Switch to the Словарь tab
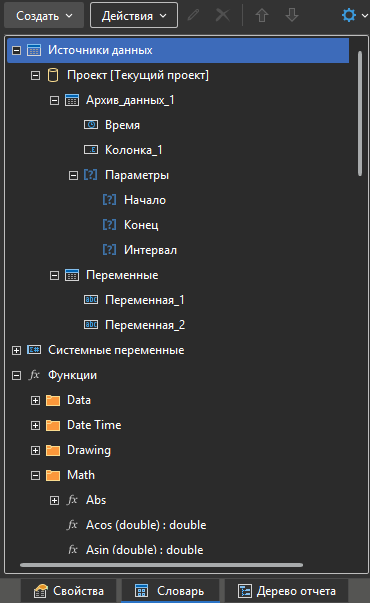This screenshot has height=603, width=370. tap(170, 591)
